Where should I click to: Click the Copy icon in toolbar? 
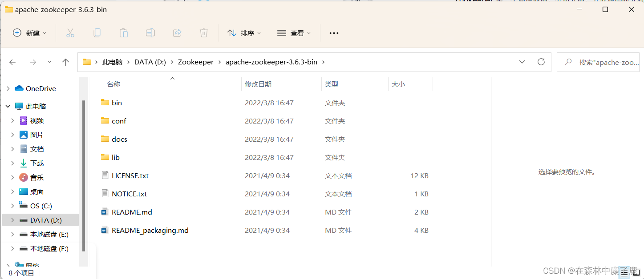97,33
